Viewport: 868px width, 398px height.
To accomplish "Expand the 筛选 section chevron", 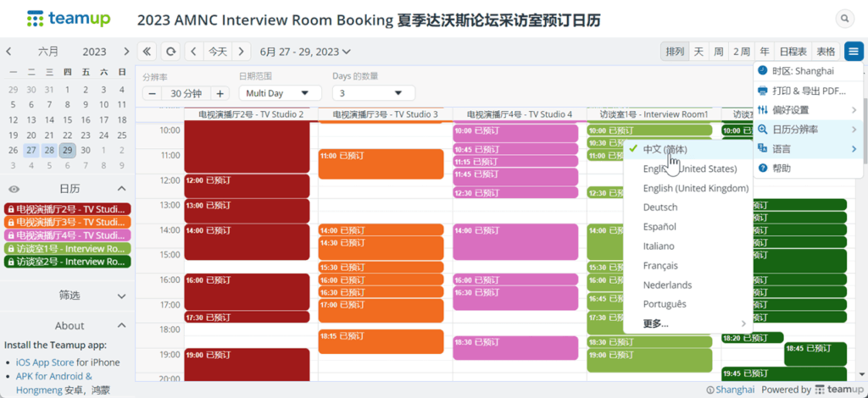I will point(122,296).
